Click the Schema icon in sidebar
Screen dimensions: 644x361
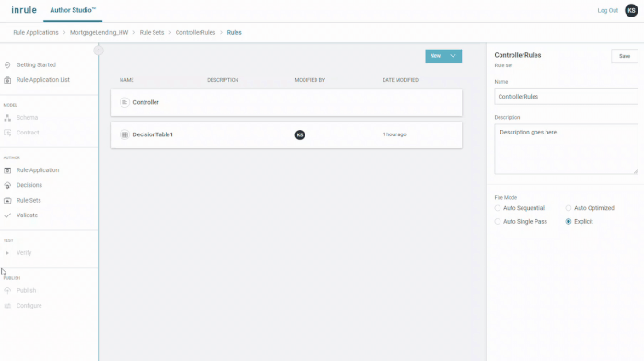[x=7, y=118]
